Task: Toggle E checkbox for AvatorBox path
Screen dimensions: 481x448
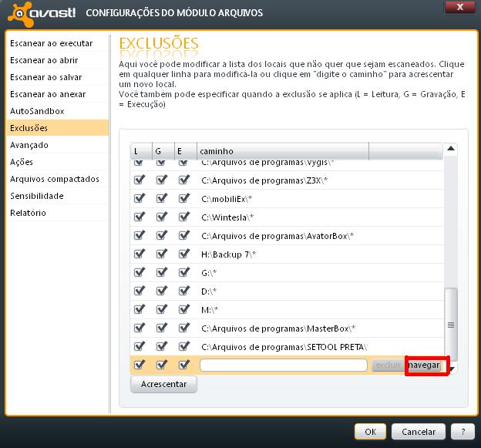Action: 184,235
